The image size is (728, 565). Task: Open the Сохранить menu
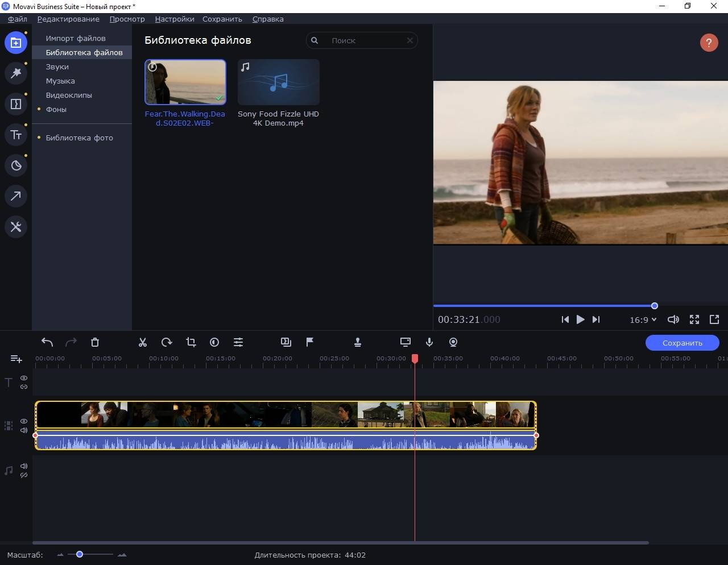pos(222,19)
